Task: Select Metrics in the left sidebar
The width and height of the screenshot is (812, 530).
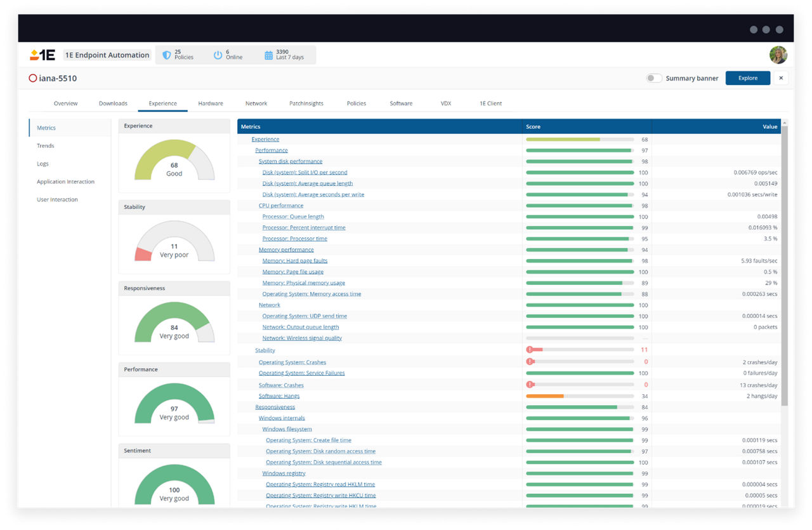Action: click(70, 128)
